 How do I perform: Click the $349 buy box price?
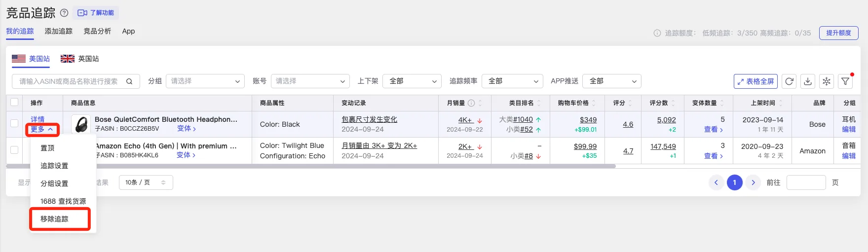588,120
